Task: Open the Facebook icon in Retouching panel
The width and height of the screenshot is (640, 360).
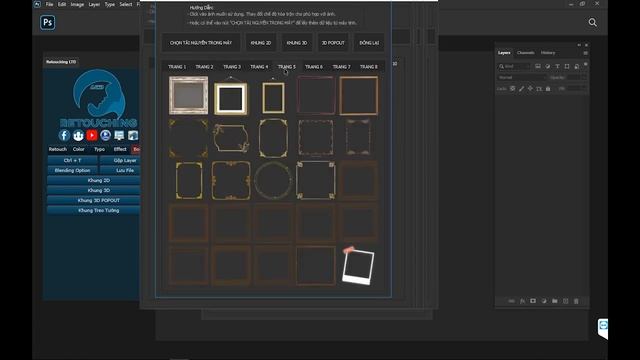Action: click(x=64, y=136)
